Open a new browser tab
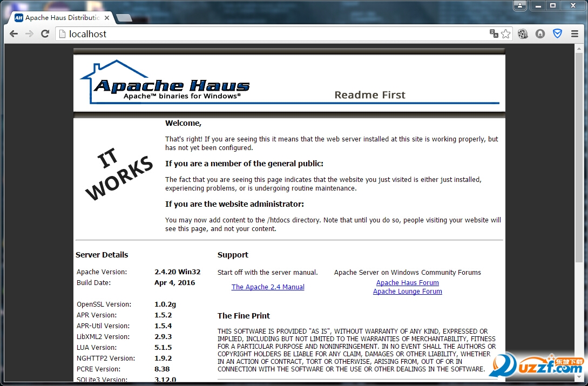 click(124, 18)
